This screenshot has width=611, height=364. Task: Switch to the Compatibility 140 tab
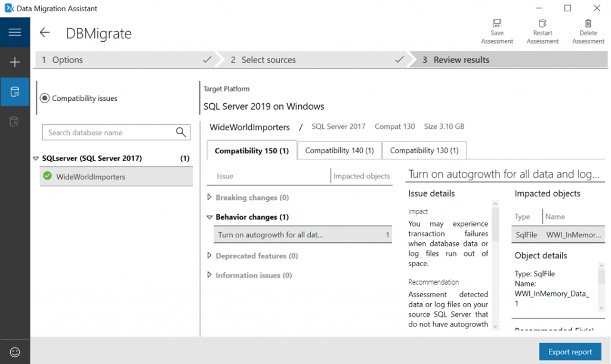click(340, 150)
